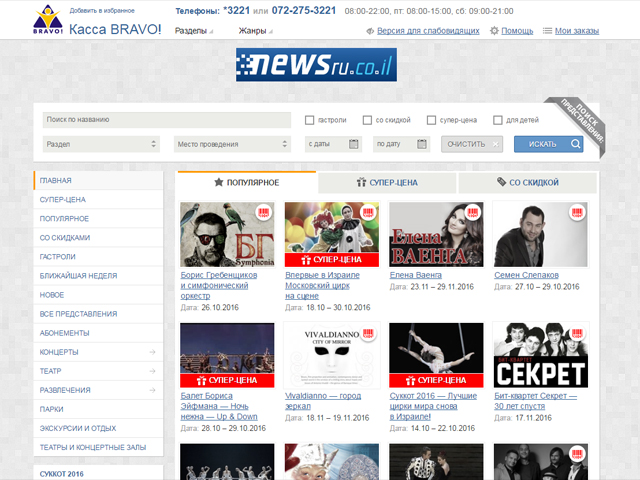Expand КОНЦЕРТЫ submenu arrow
This screenshot has width=640, height=480.
[152, 352]
